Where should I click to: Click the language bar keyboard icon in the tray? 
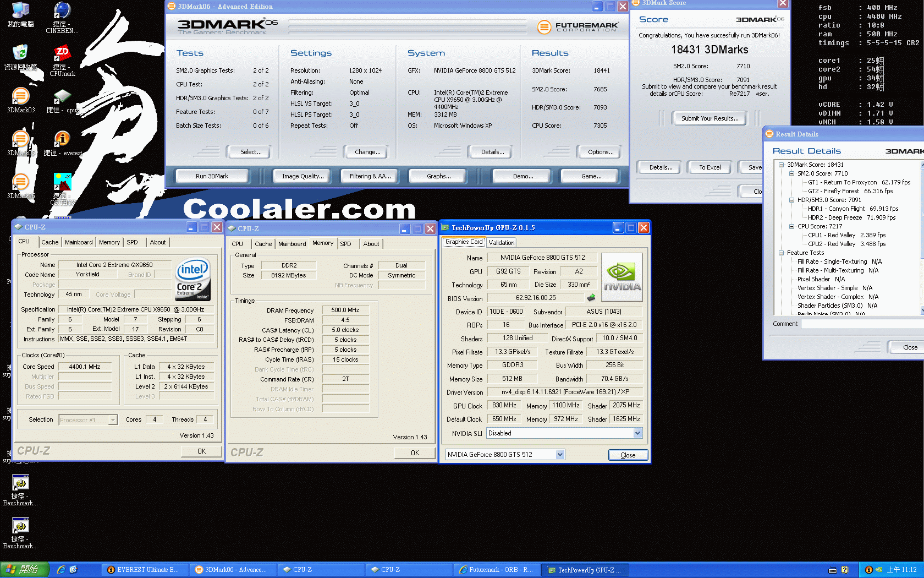tap(833, 570)
